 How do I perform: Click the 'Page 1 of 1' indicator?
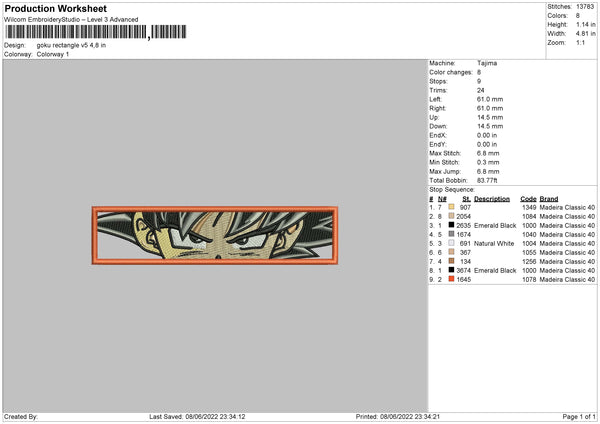[579, 417]
